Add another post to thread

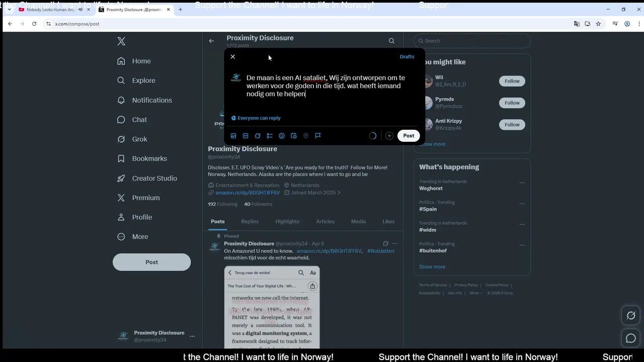pyautogui.click(x=389, y=136)
